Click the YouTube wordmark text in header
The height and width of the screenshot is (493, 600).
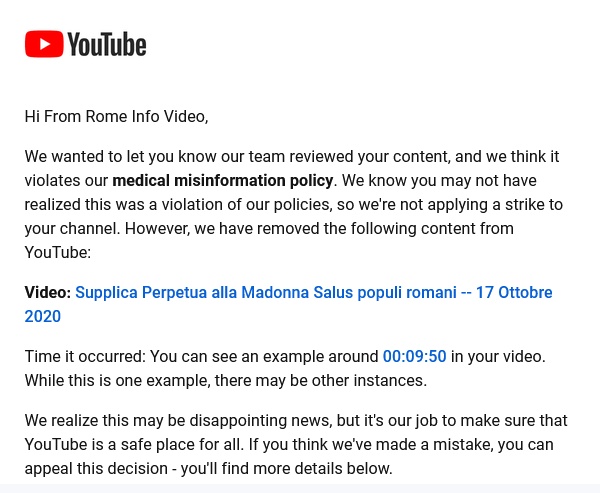click(x=107, y=44)
